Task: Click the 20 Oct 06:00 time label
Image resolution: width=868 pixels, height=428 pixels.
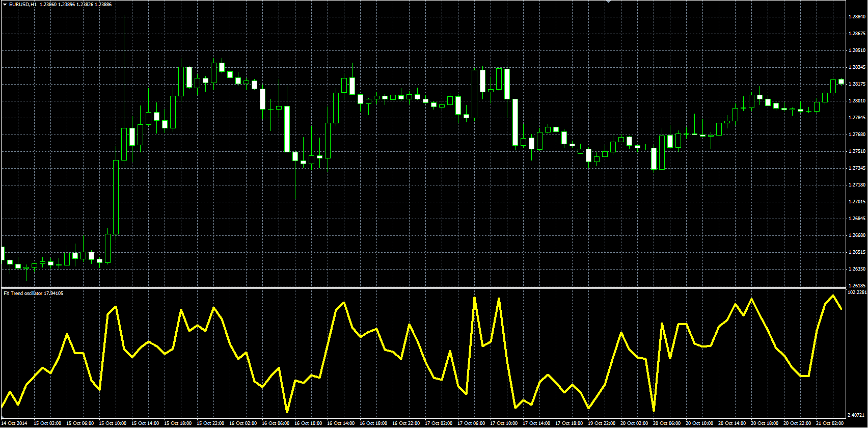Action: [667, 423]
